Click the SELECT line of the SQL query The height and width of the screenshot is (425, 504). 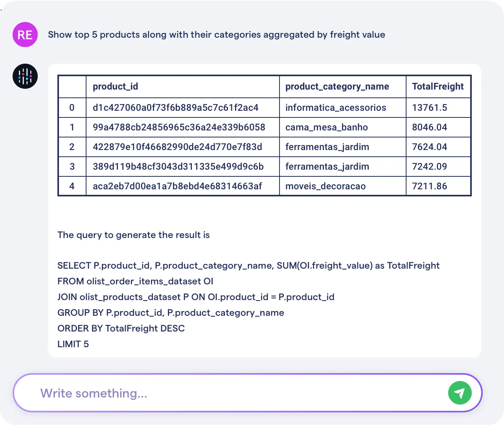tap(248, 266)
